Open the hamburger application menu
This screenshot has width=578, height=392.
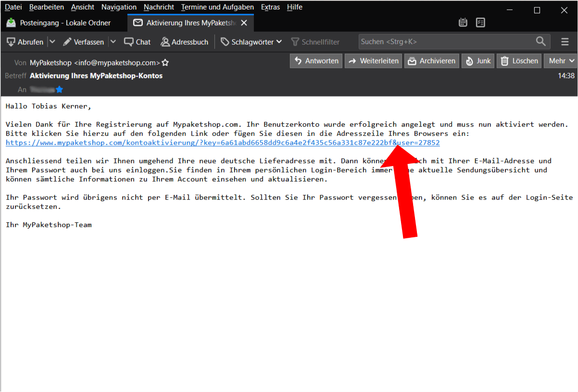565,42
